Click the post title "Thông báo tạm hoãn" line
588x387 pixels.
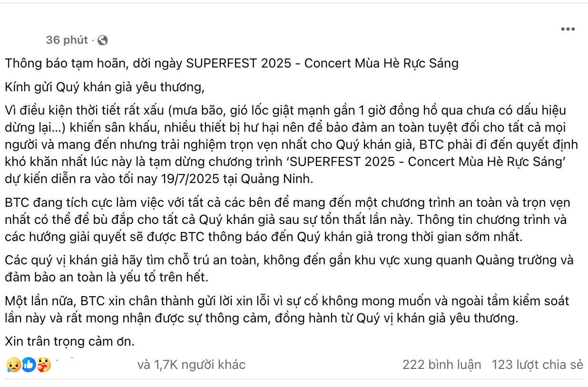click(x=232, y=63)
